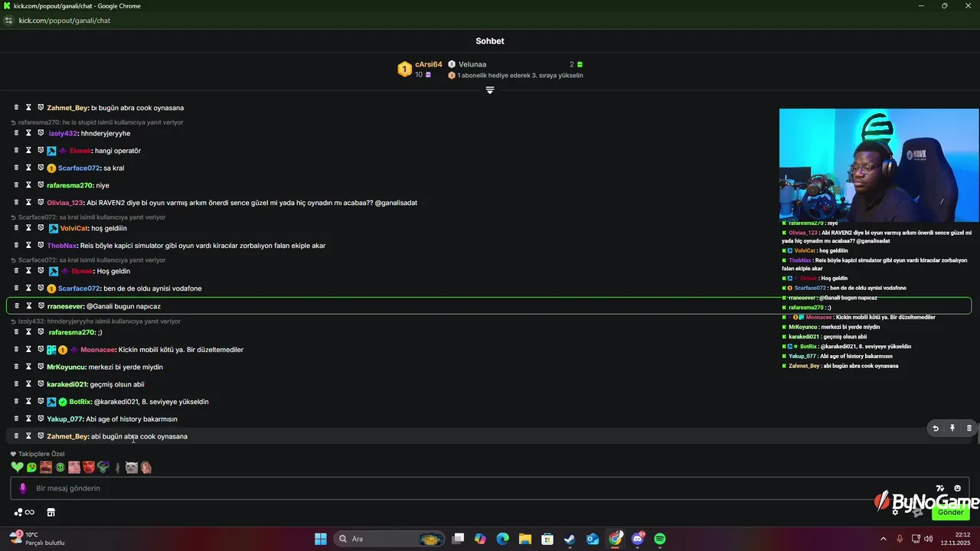Show hidden system tray icons
This screenshot has width=980, height=551.
click(883, 539)
